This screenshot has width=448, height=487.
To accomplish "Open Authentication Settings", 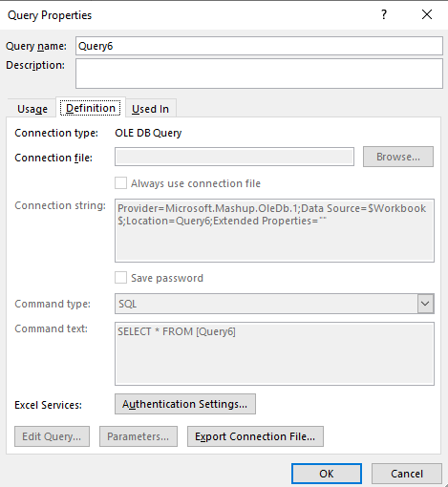I will click(x=185, y=404).
